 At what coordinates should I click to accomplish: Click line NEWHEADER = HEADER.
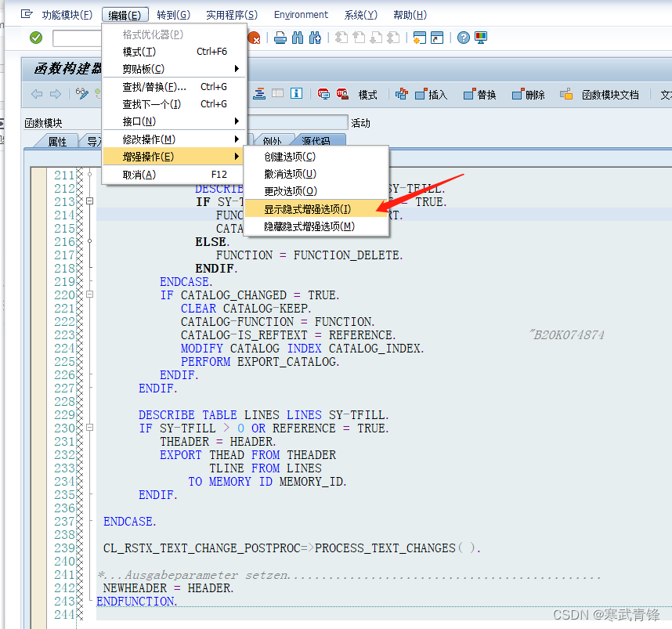pos(168,587)
